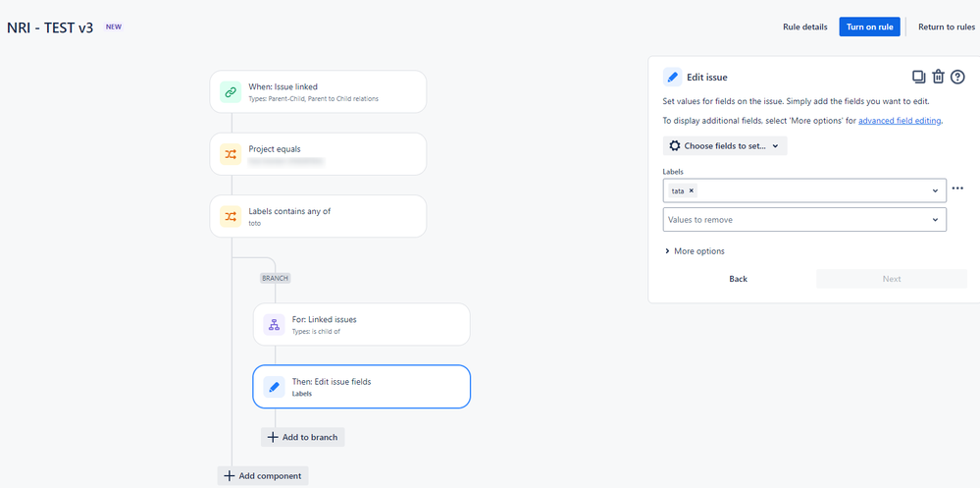Click the Turn on rule button
This screenshot has width=980, height=488.
tap(869, 27)
